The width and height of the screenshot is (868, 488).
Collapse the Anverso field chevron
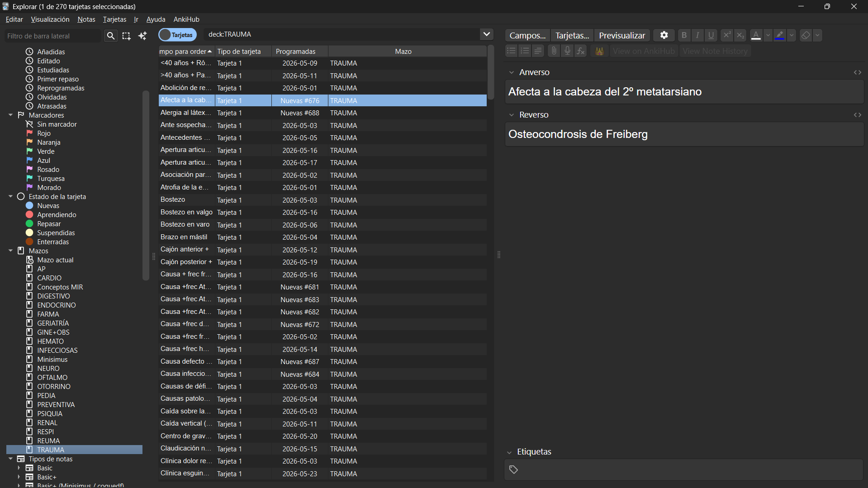pyautogui.click(x=512, y=72)
